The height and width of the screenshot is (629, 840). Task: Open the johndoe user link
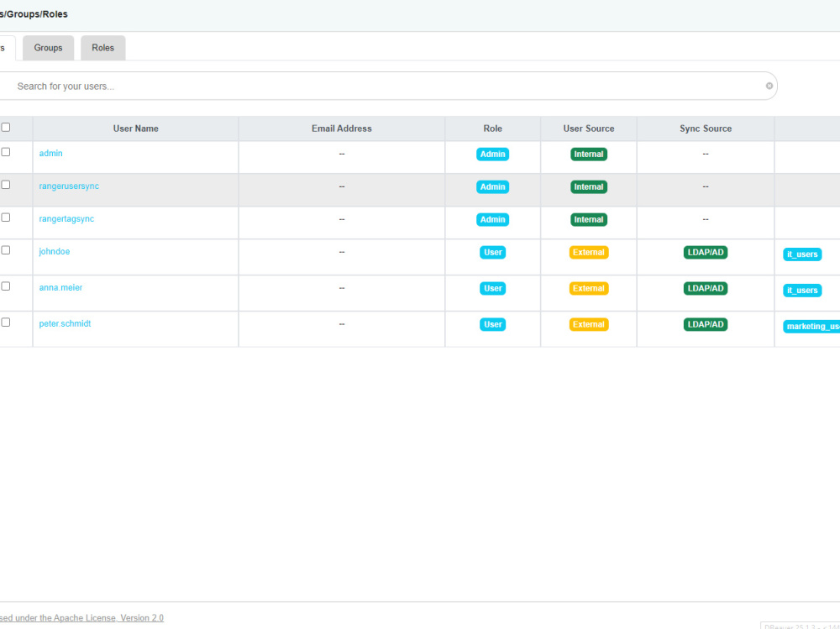[x=54, y=251]
